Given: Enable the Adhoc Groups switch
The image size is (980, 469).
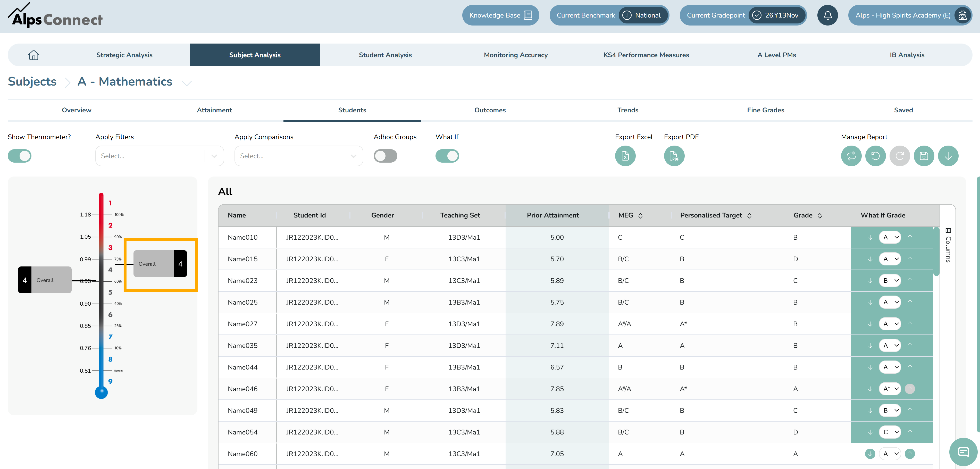Looking at the screenshot, I should pos(386,156).
